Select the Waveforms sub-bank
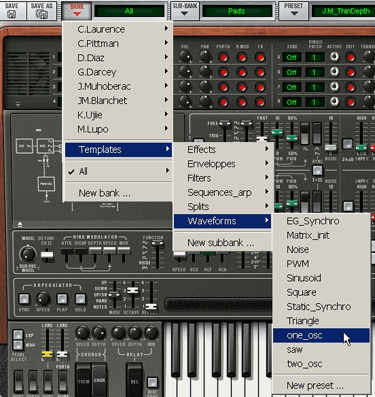The height and width of the screenshot is (397, 375). point(222,221)
